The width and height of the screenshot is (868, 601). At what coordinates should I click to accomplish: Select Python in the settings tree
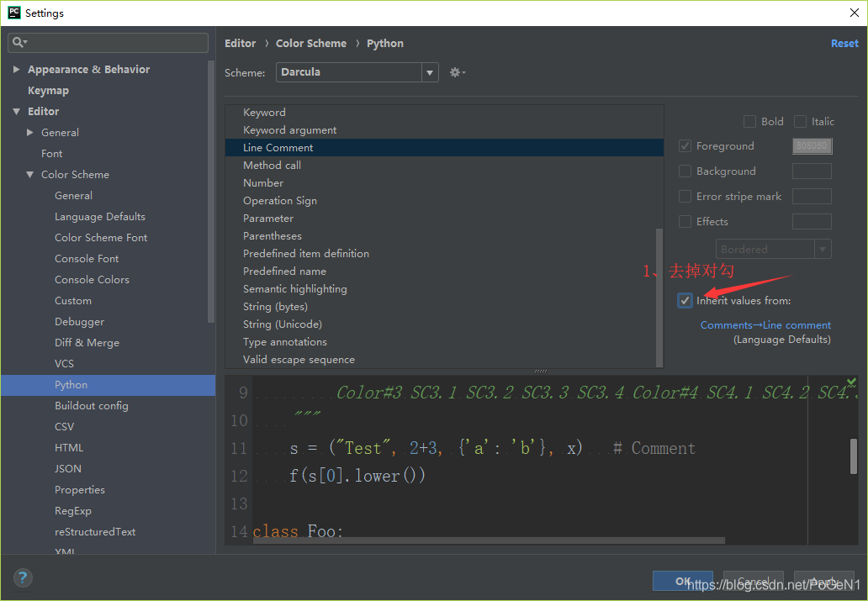[x=108, y=385]
